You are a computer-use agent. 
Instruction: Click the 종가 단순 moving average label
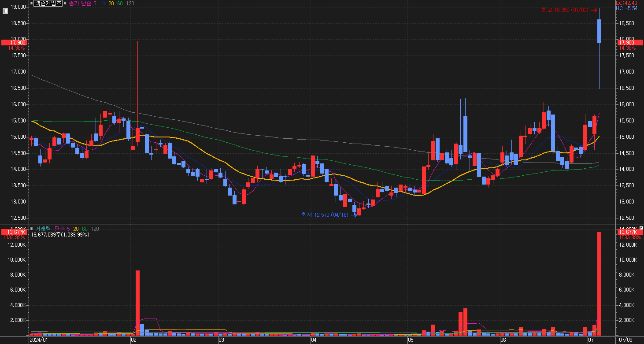80,3
